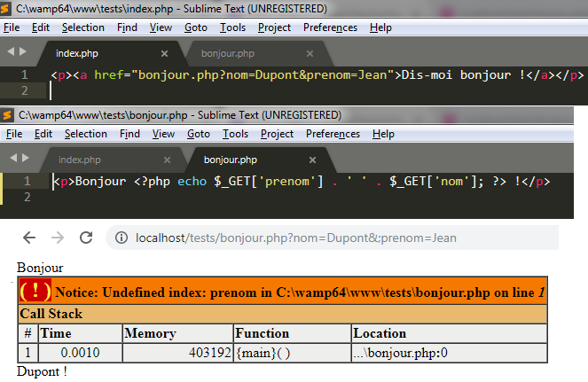Image resolution: width=588 pixels, height=382 pixels.
Task: Click '0.0010' time cell
Action: point(80,353)
